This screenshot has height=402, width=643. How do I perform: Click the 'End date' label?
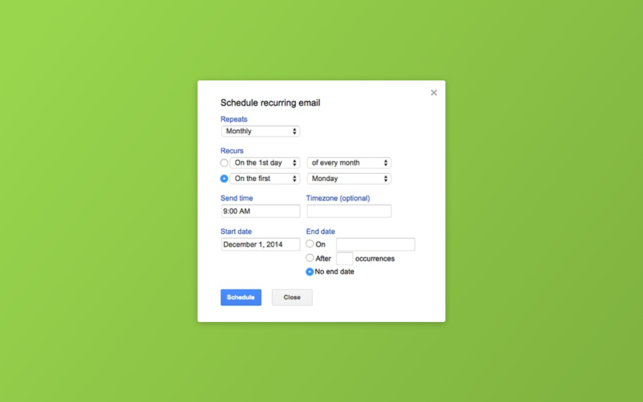pos(320,231)
